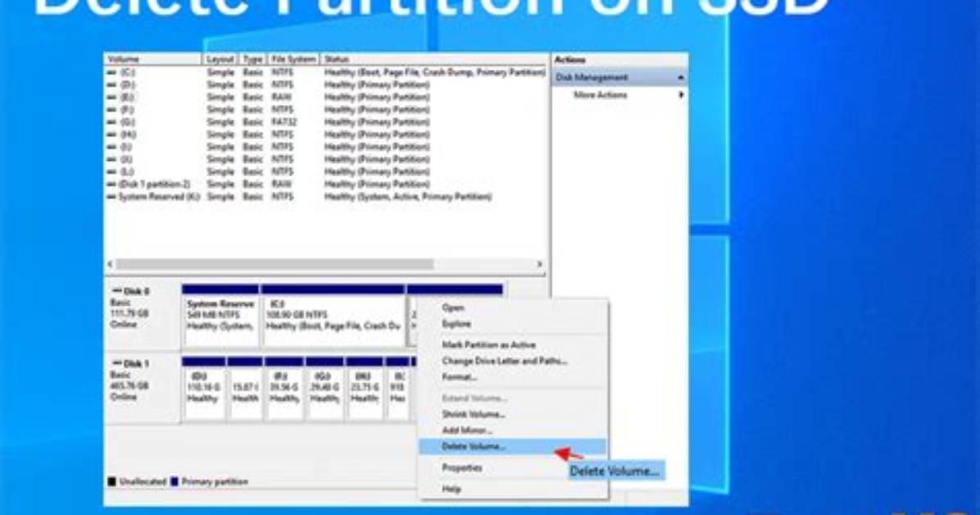Sort by the Status column header
The width and height of the screenshot is (980, 515).
tap(434, 59)
